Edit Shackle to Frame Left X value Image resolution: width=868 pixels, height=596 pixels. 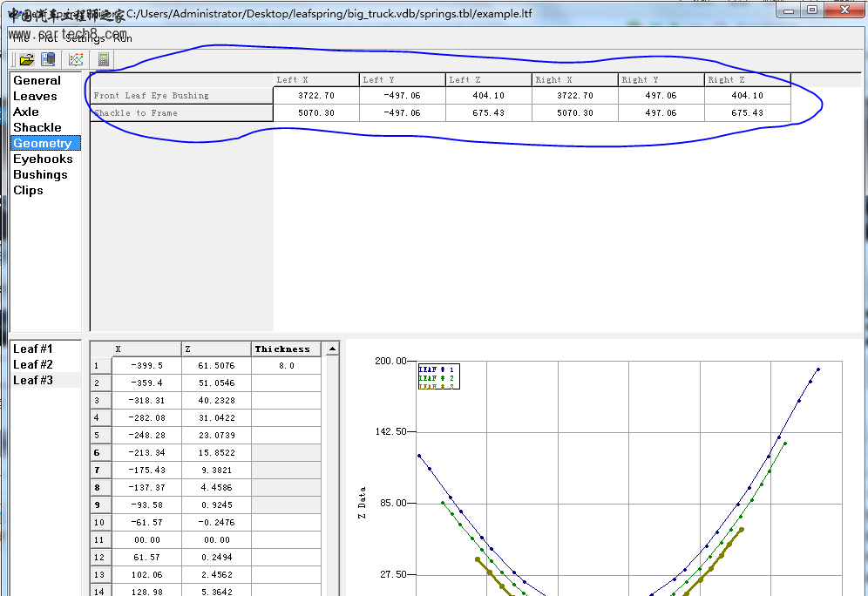coord(316,113)
